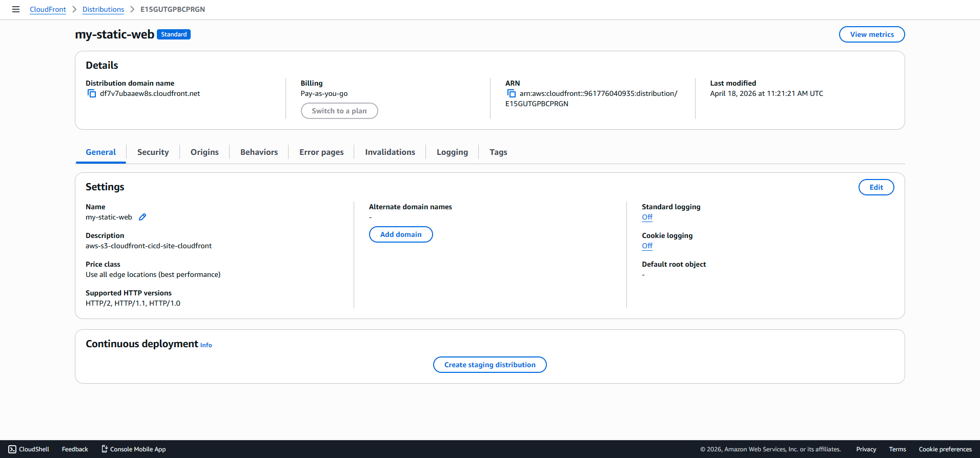Select the Standard badge next to title
Viewport: 980px width, 458px height.
pos(174,34)
